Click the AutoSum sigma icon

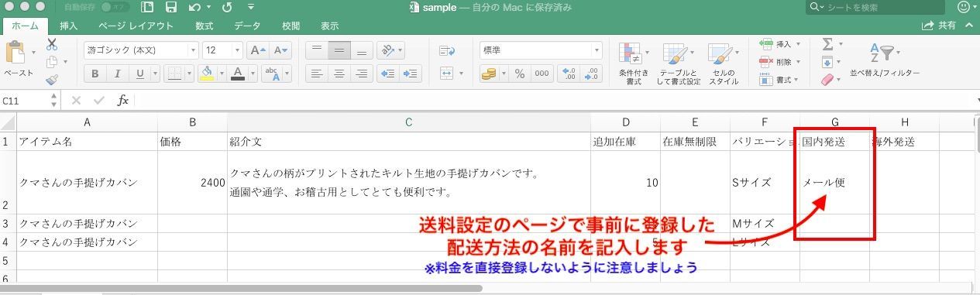click(x=827, y=44)
